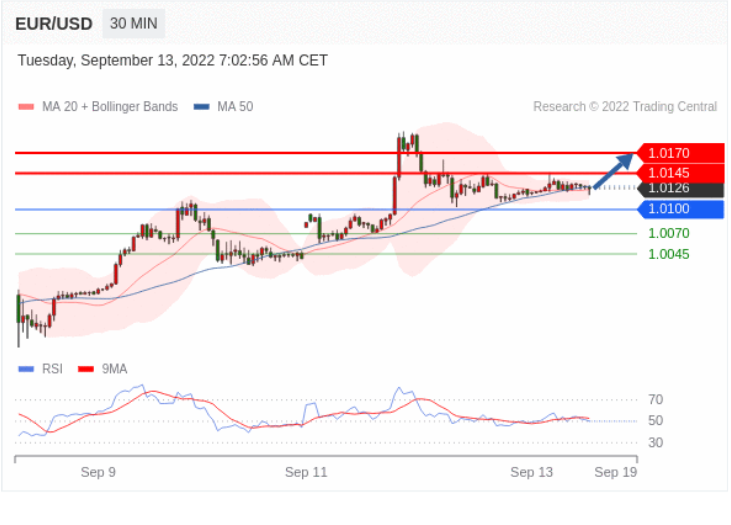Viewport: 731px width, 525px height.
Task: Click the 1.0126 current price label
Action: [681, 188]
